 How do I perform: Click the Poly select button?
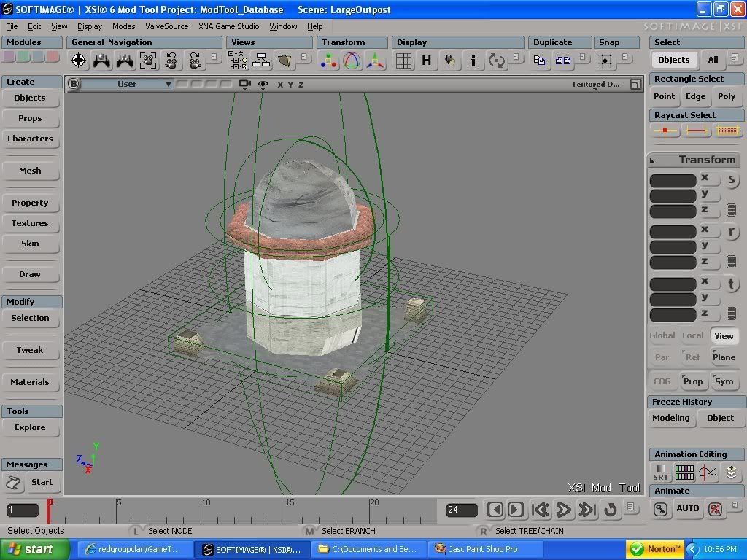tap(727, 96)
